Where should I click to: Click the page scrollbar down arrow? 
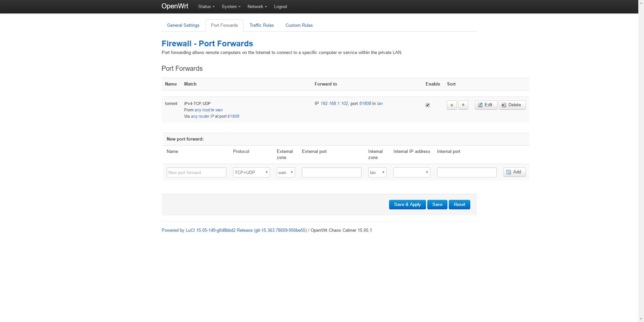pos(641,319)
